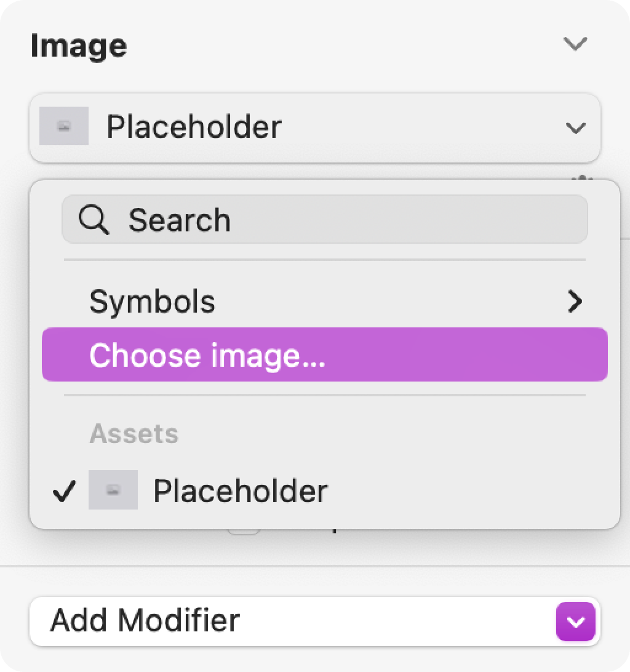This screenshot has height=672, width=630.
Task: Select the Placeholder asset name in list
Action: tap(241, 490)
